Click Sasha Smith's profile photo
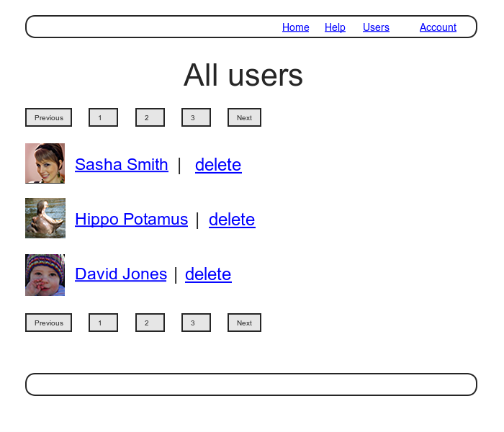The height and width of the screenshot is (432, 504). coord(45,163)
